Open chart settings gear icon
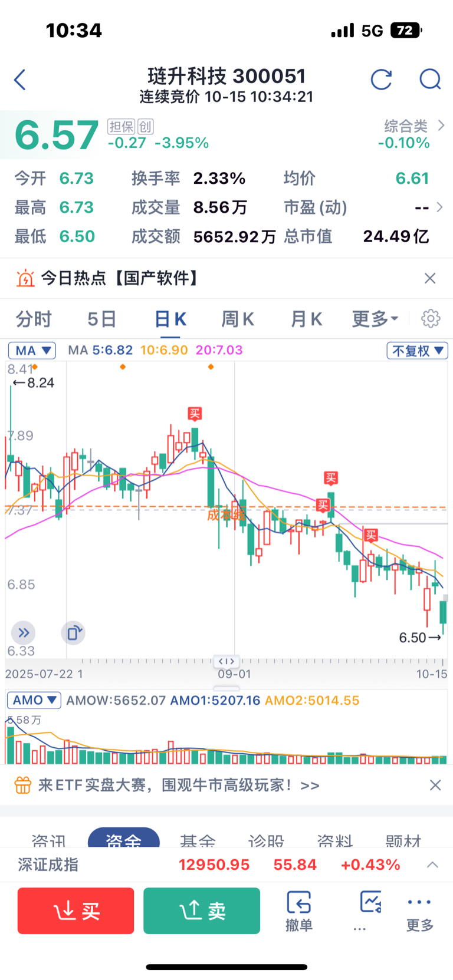Screen dimensions: 453x980 pos(431,319)
